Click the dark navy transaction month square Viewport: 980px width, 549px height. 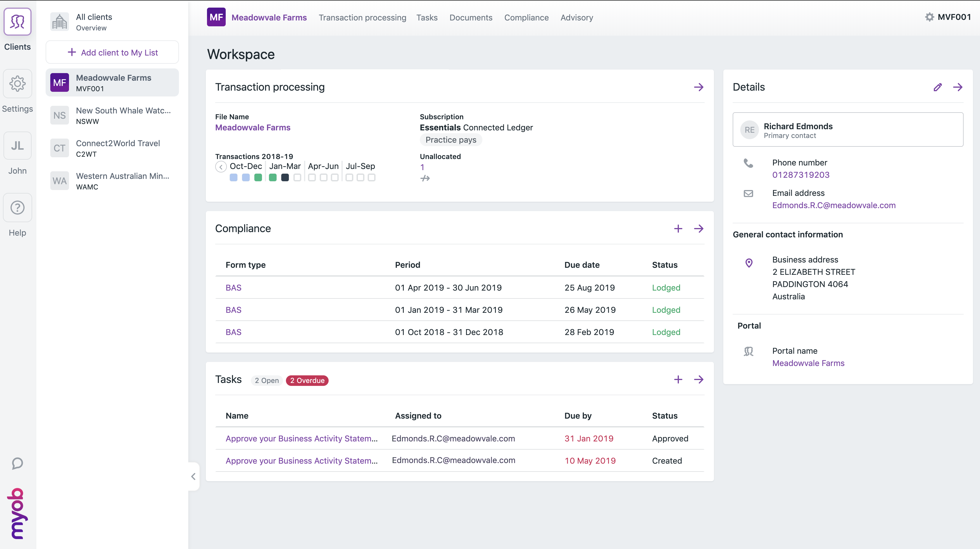pos(285,178)
